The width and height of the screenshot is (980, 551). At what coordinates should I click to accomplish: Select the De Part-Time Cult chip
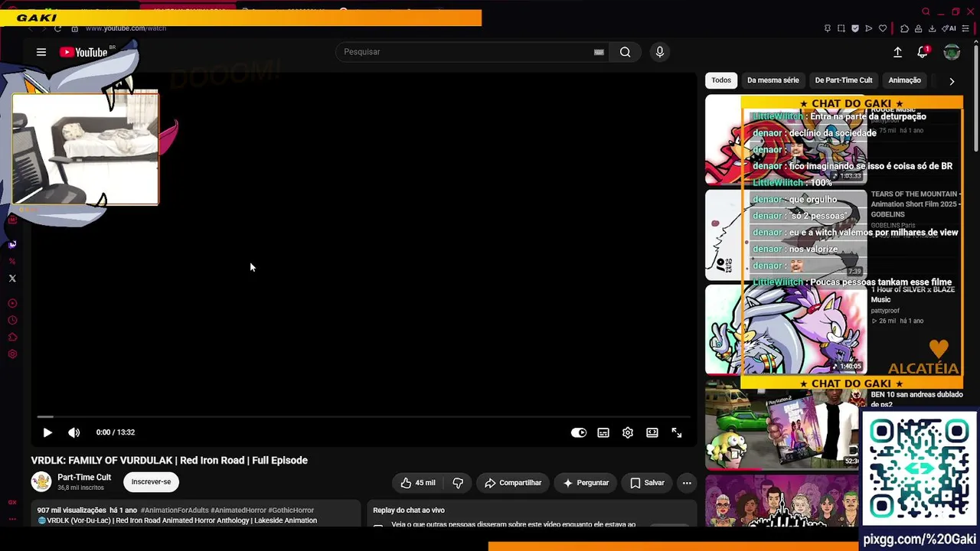pos(844,80)
